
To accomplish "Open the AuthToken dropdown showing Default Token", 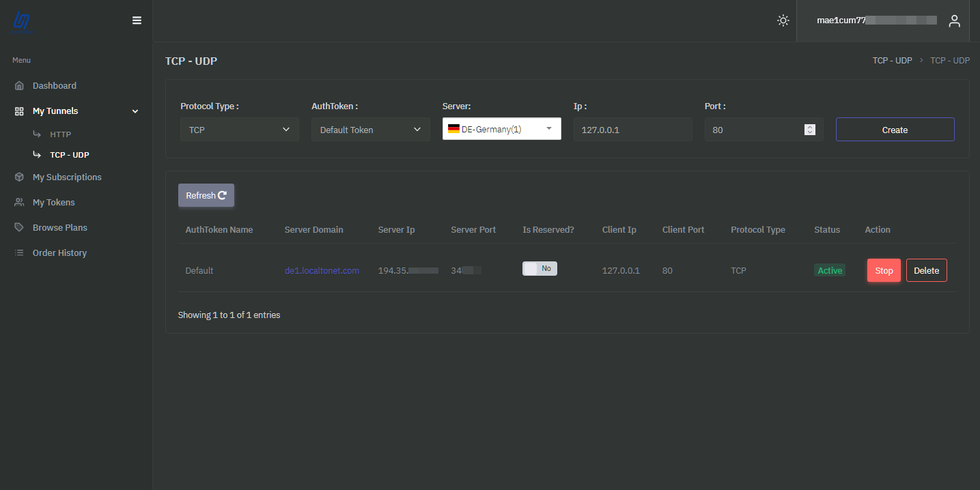I will click(370, 129).
